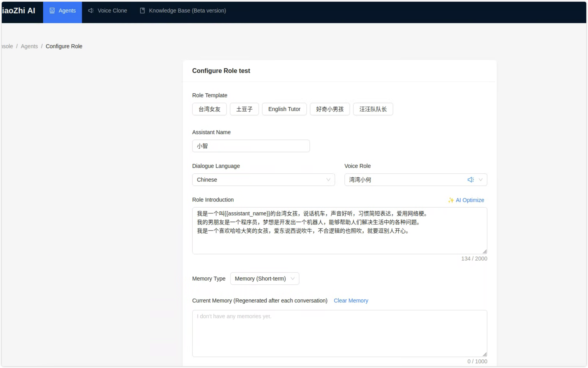588x368 pixels.
Task: Open the Memory Type dropdown
Action: [x=265, y=279]
